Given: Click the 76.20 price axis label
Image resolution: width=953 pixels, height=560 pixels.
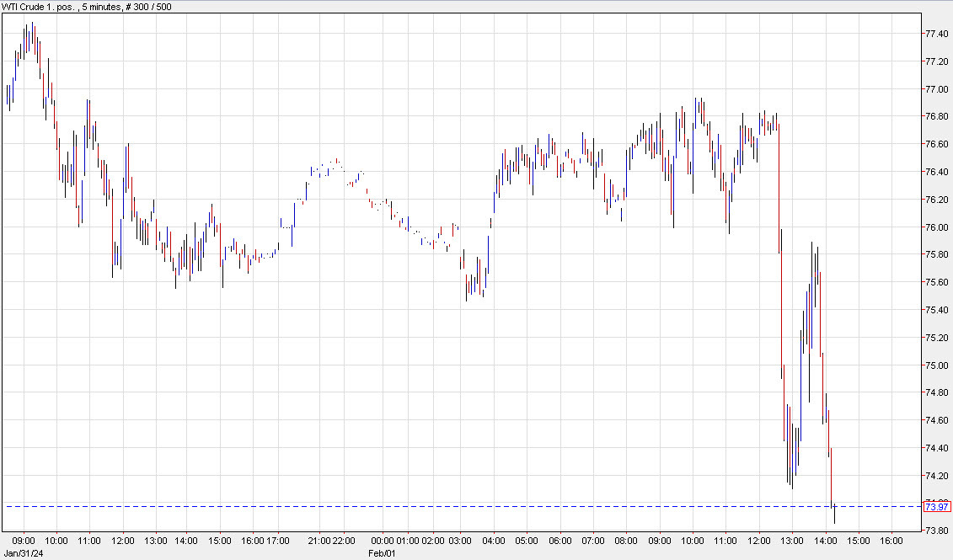Looking at the screenshot, I should (x=937, y=200).
